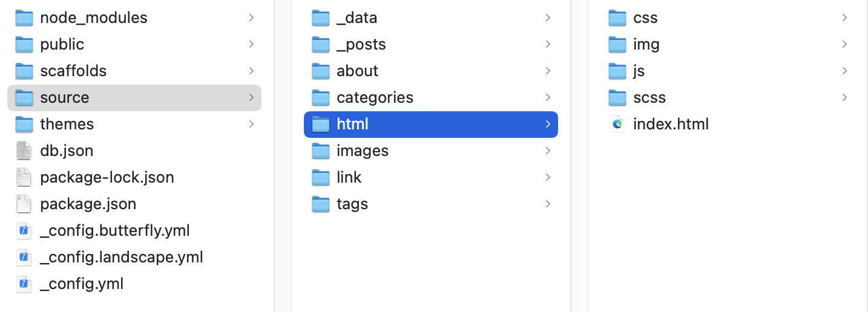Click the _config.yml file icon
Viewport: 868px width, 312px height.
coord(24,284)
